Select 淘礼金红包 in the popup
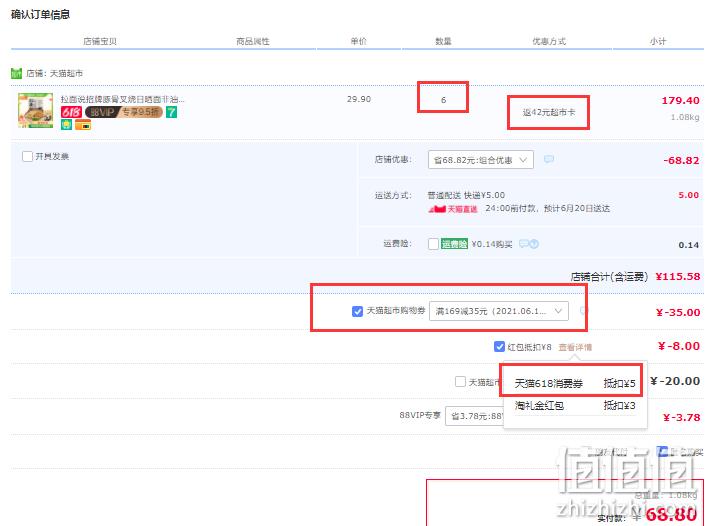The width and height of the screenshot is (706, 526). (575, 406)
